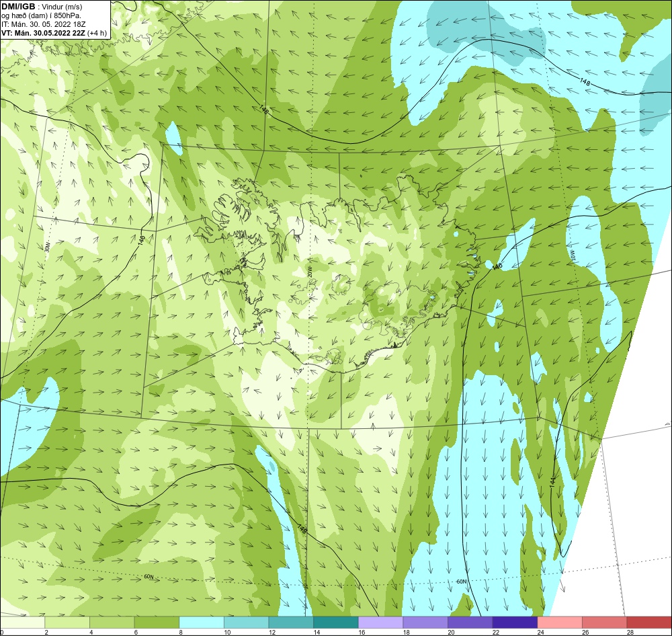Click the 'og hæð (dam) í 850hPa.' line
This screenshot has width=672, height=636.
coord(41,15)
